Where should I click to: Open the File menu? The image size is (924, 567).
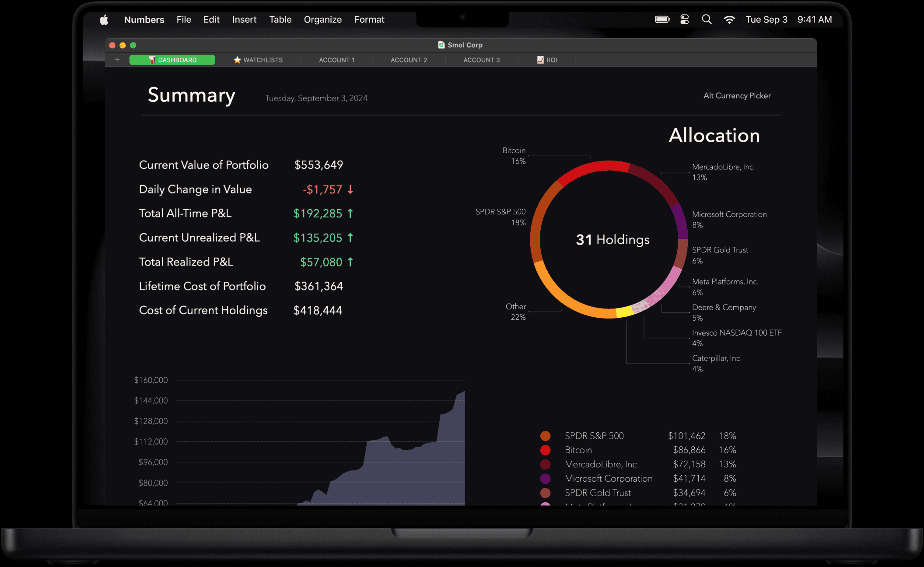click(x=184, y=20)
